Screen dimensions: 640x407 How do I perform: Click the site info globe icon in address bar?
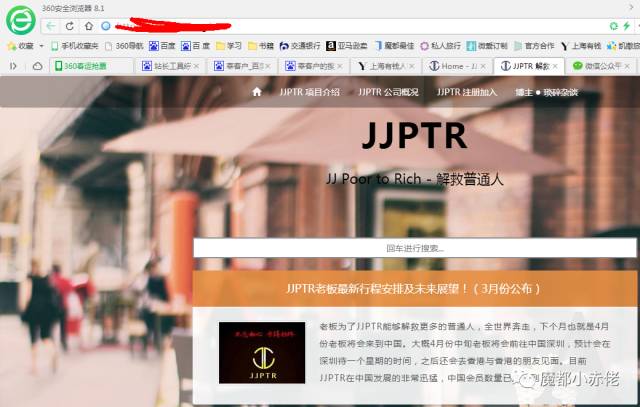[106, 26]
